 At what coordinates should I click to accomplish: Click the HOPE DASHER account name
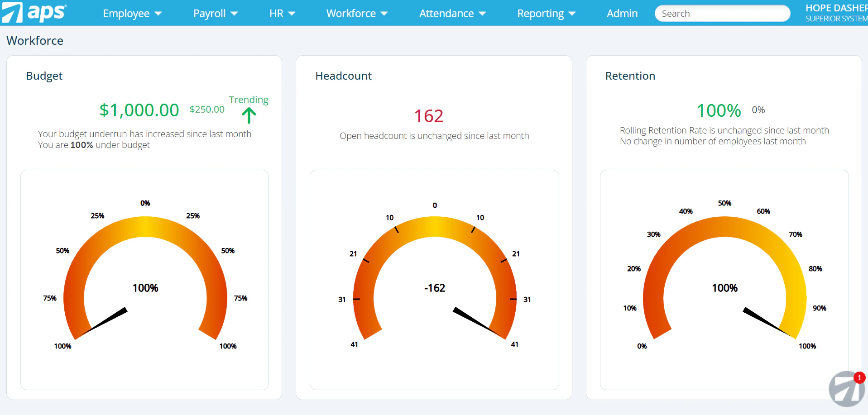(835, 7)
